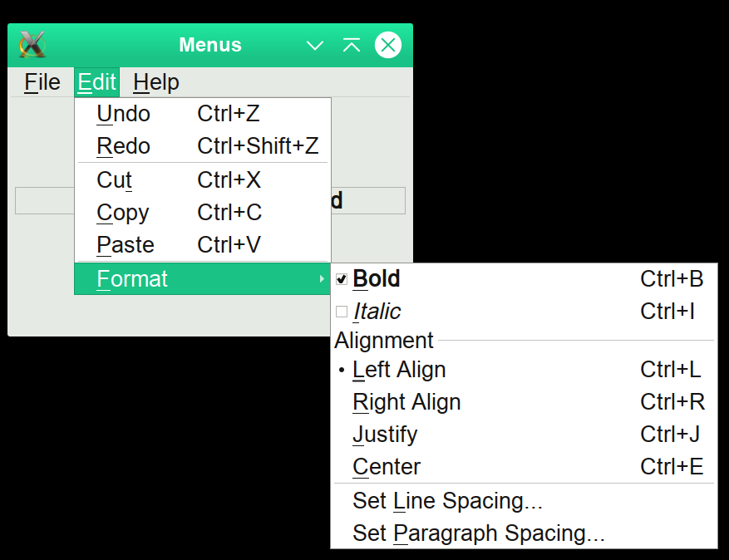Click the minimize chevron in title bar
The width and height of the screenshot is (729, 560).
(x=315, y=46)
